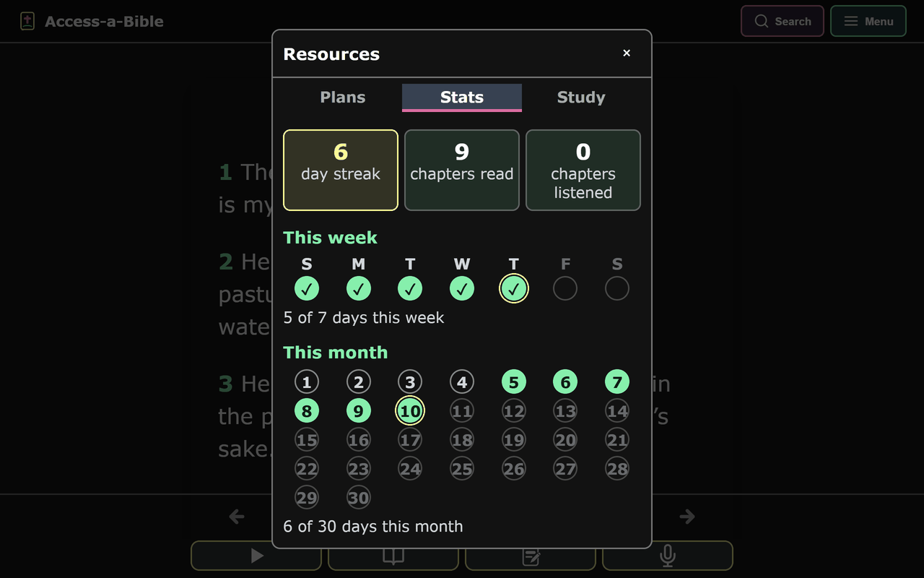Click the note edit icon button
Image resolution: width=924 pixels, height=578 pixels.
531,556
